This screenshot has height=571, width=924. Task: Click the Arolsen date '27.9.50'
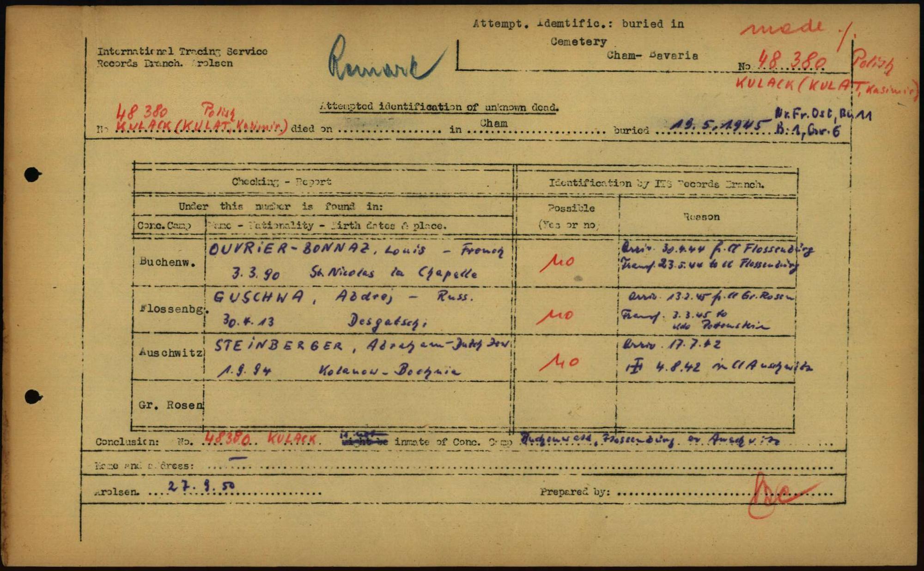coord(201,485)
